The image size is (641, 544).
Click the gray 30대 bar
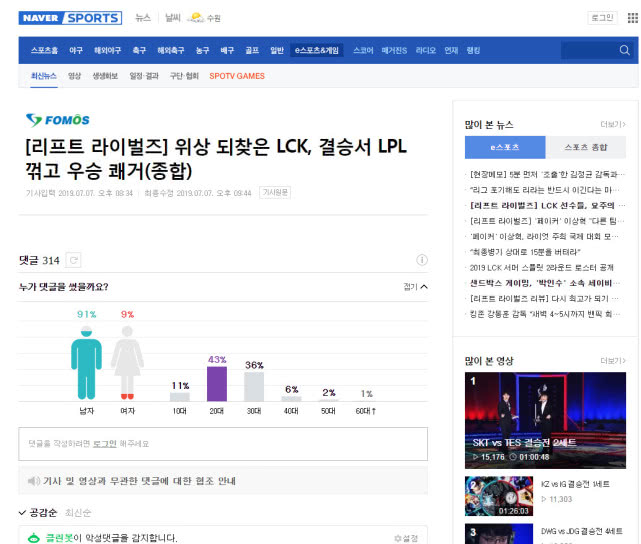coord(254,387)
